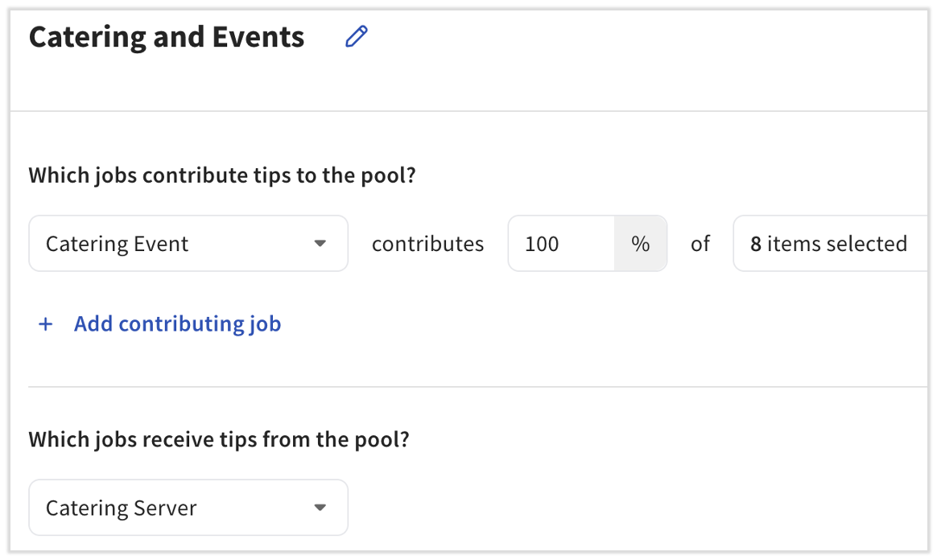Image resolution: width=937 pixels, height=560 pixels.
Task: Click the Catering and Events pool title
Action: click(167, 37)
